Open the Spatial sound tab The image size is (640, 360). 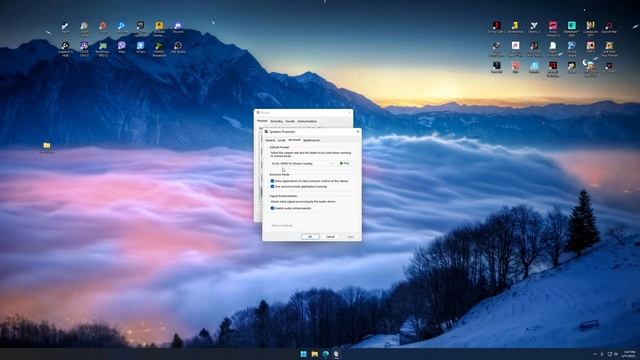click(x=311, y=140)
